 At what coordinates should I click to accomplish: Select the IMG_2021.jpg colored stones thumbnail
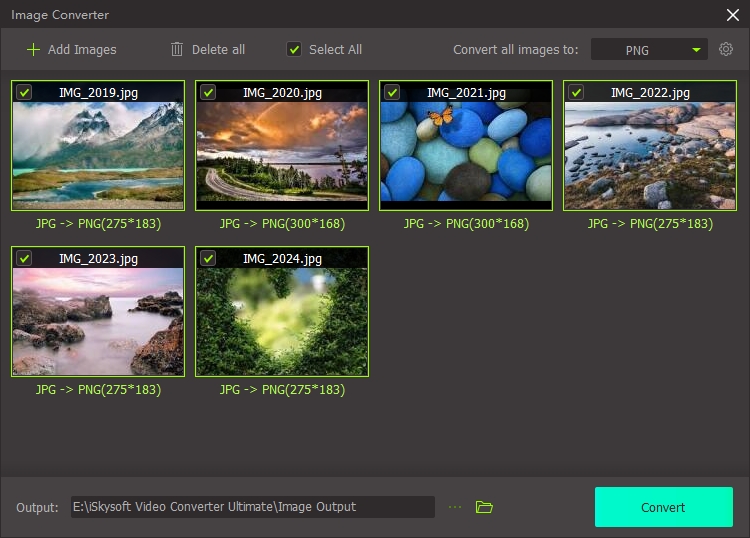click(466, 155)
